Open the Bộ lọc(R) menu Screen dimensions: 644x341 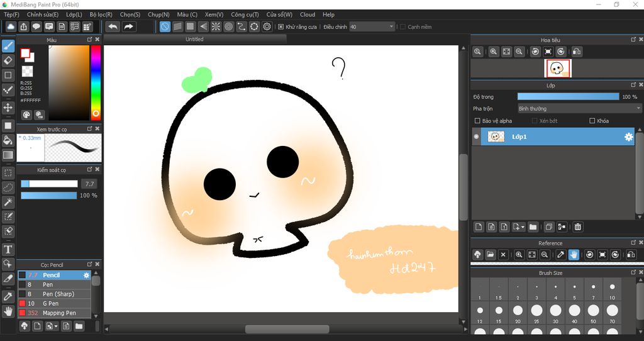click(101, 14)
